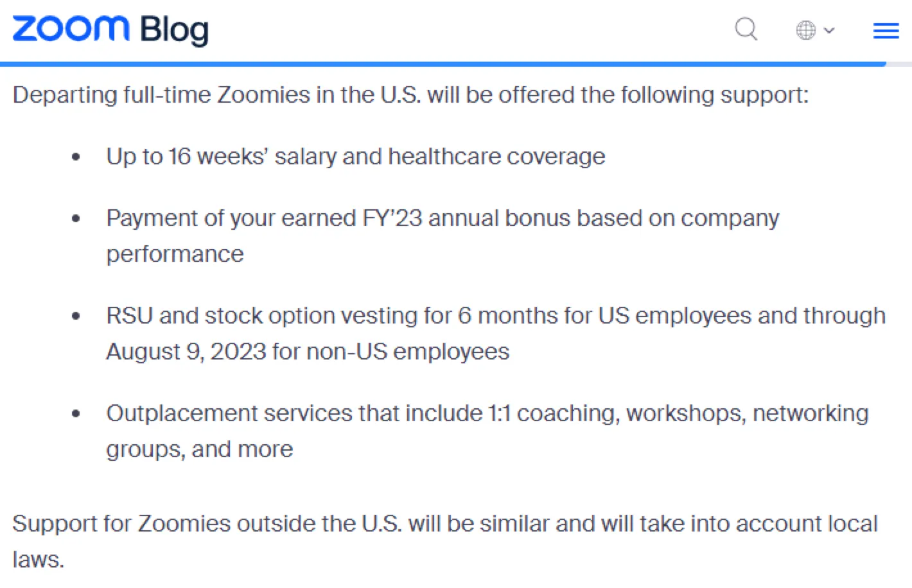
Task: Click the word "laws." at the bottom
Action: click(x=39, y=560)
